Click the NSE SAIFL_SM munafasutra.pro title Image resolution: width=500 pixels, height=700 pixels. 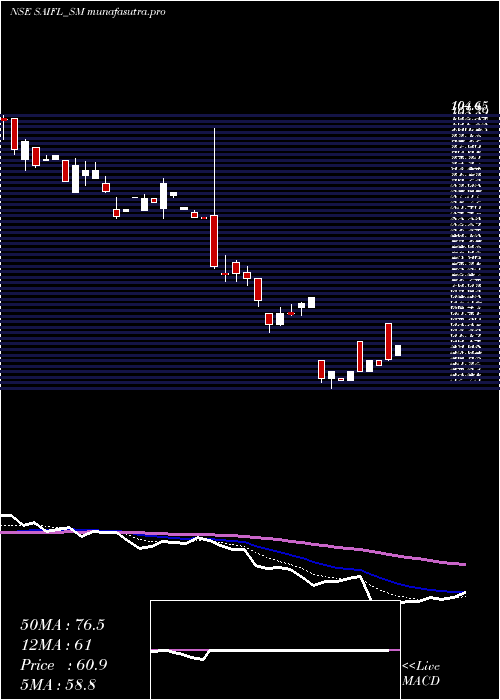(x=87, y=12)
